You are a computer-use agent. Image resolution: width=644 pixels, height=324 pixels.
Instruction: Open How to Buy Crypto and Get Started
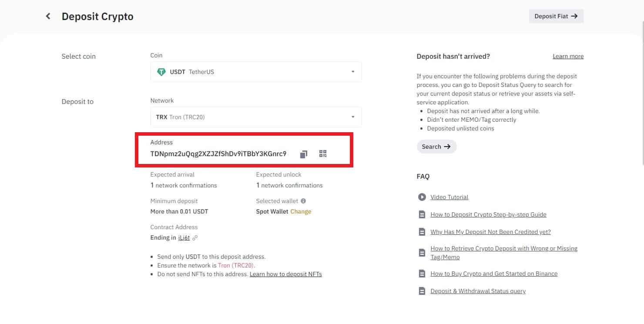pyautogui.click(x=494, y=274)
